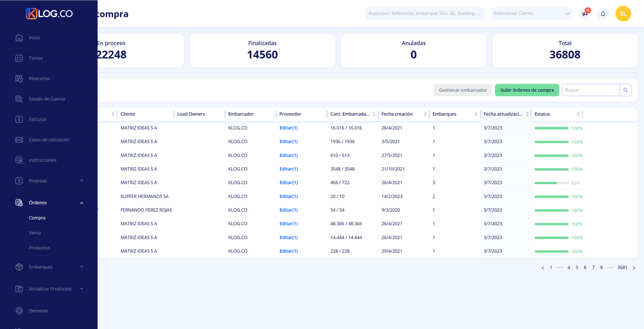Viewport: 644px width, 329px height.
Task: Expand the Actualizar Productos submenu chevron
Action: (81, 289)
